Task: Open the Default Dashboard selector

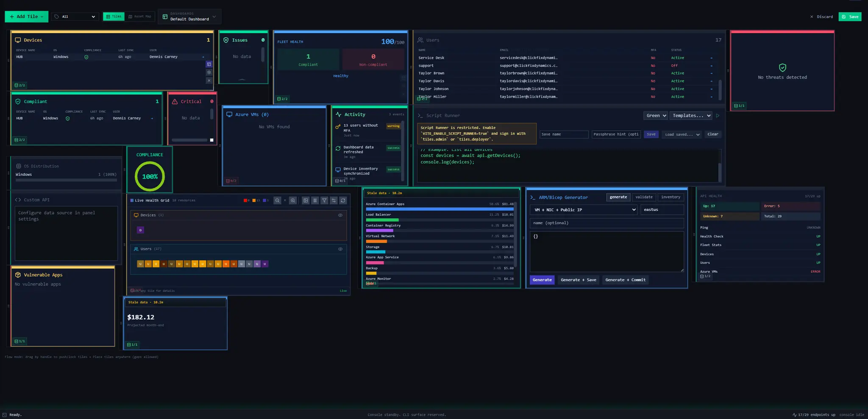Action: pos(189,17)
